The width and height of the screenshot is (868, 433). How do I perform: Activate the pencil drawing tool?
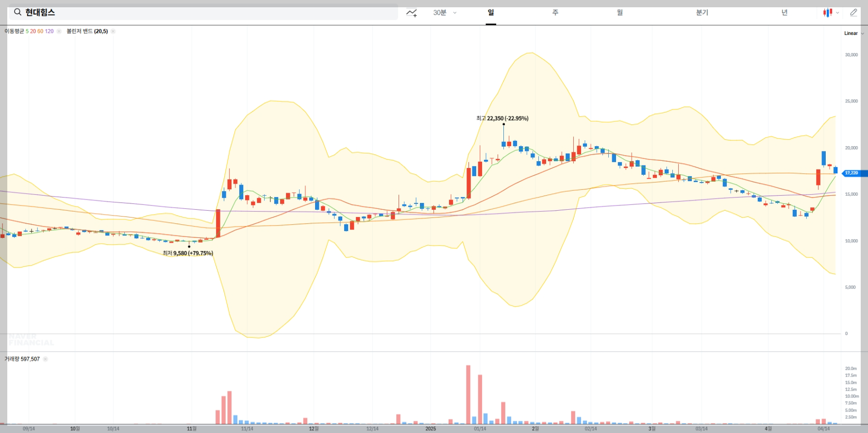(853, 13)
